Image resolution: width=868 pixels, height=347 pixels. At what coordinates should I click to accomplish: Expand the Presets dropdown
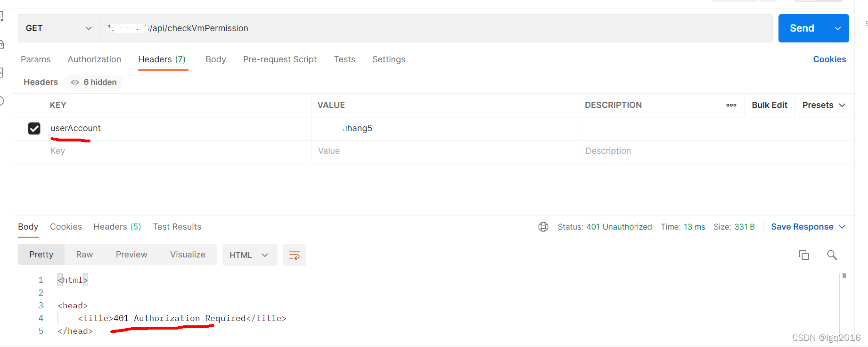[824, 105]
